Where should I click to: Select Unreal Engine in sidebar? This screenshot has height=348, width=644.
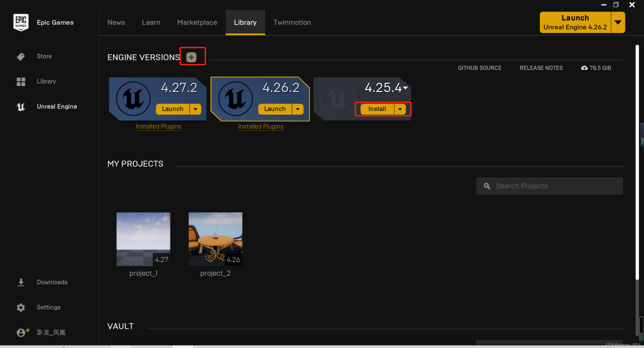[x=57, y=107]
